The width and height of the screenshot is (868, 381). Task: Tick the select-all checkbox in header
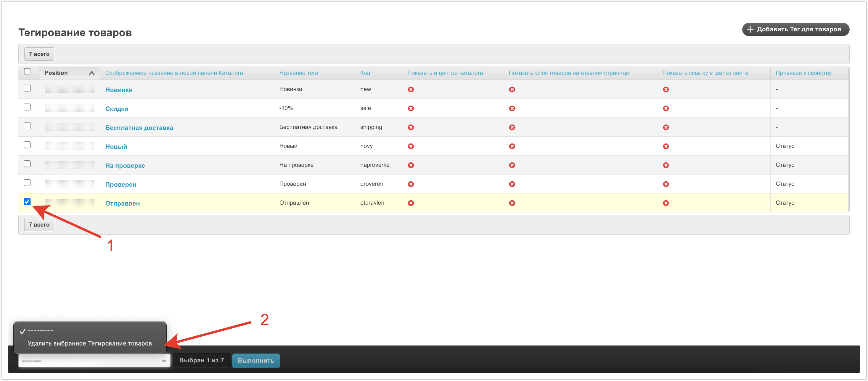[27, 71]
